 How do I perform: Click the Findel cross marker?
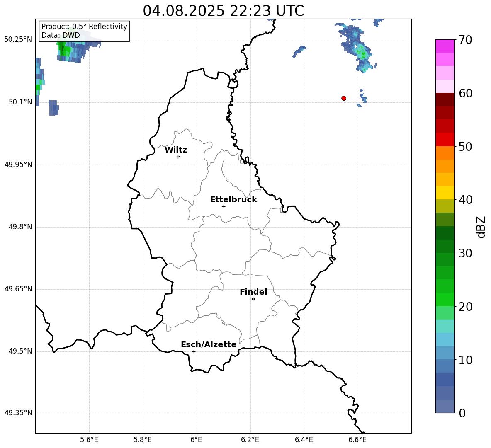[253, 299]
